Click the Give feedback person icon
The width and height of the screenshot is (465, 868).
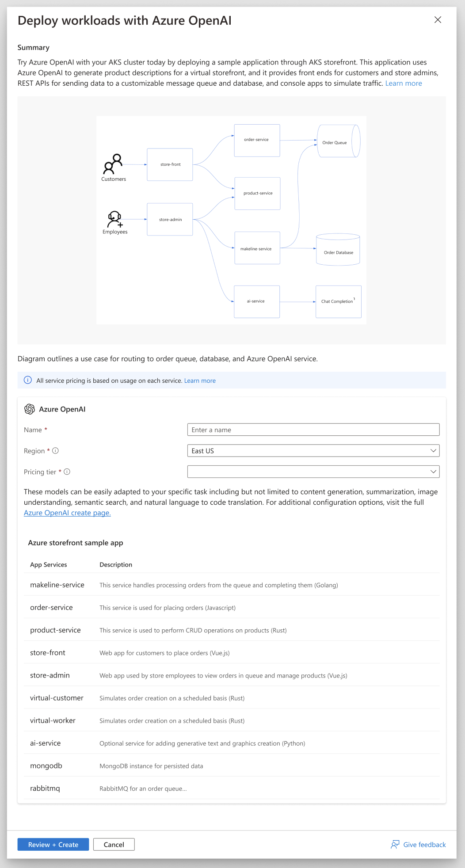coord(395,845)
